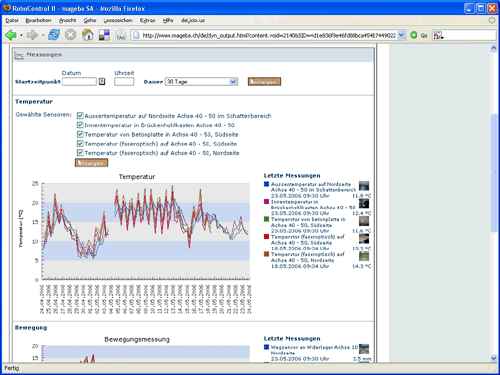The width and height of the screenshot is (500, 375).
Task: Click the Messungen chart header icon
Action: (19, 55)
